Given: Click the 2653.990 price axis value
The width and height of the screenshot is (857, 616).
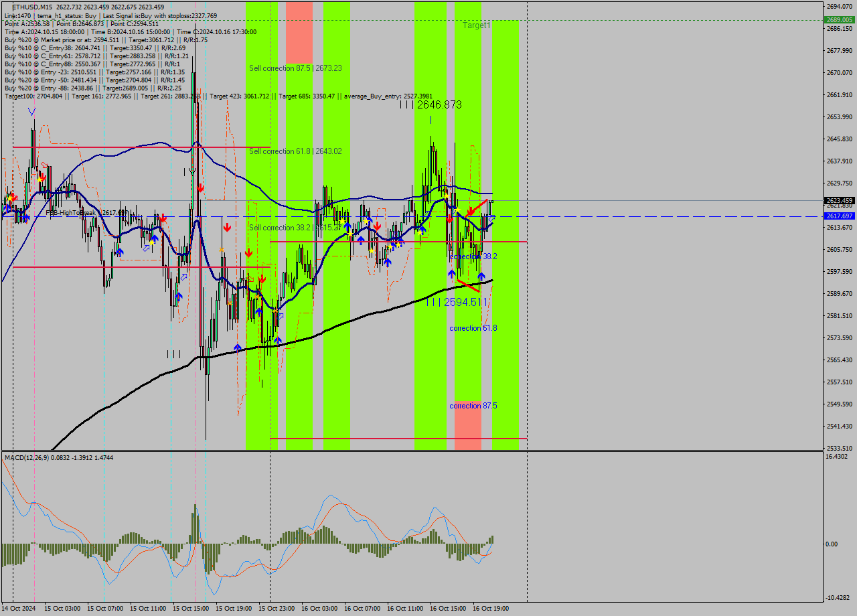Looking at the screenshot, I should (x=839, y=117).
